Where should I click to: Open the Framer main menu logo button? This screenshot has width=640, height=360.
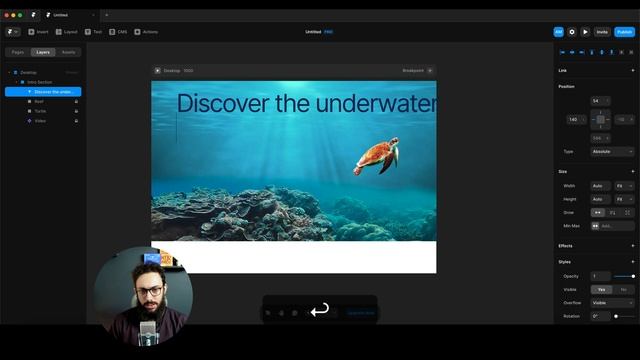(x=13, y=32)
